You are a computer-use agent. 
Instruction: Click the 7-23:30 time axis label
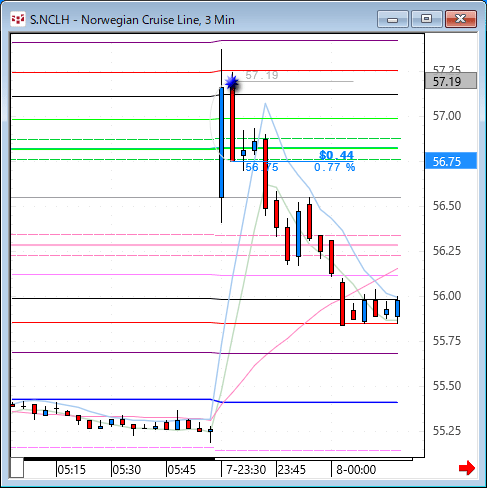246,470
